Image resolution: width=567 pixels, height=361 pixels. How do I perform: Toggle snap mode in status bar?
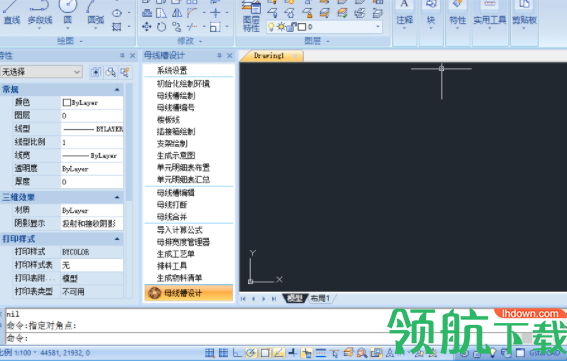(x=209, y=353)
